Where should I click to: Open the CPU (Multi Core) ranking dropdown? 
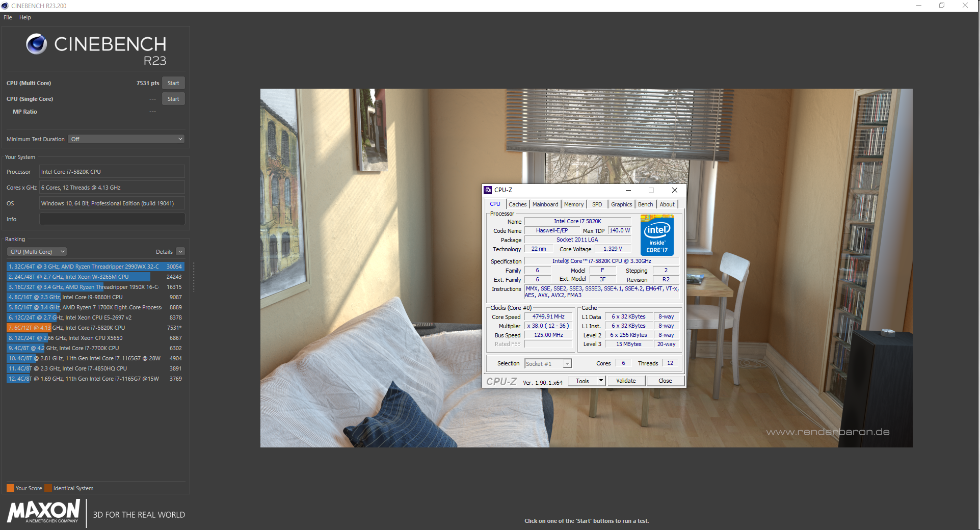[37, 252]
